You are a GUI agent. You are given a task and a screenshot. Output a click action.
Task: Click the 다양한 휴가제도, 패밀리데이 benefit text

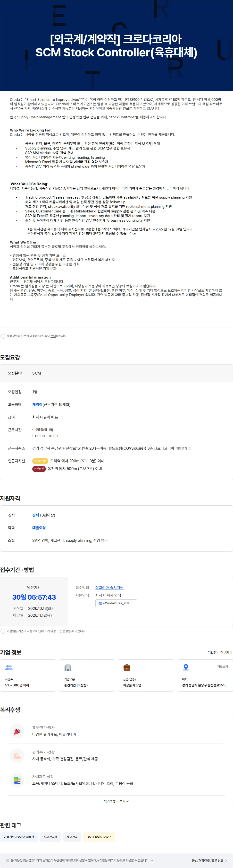tap(54, 734)
